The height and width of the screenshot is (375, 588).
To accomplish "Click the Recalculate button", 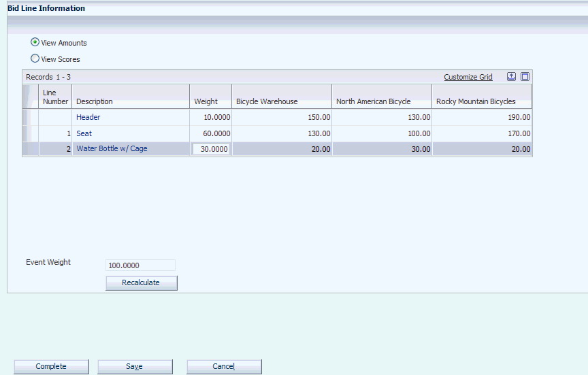I will [142, 282].
